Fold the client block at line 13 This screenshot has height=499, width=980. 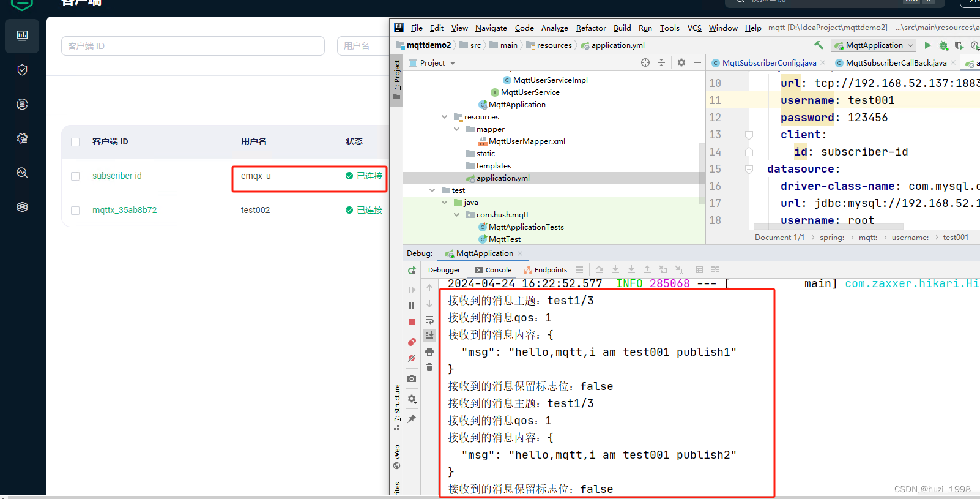[749, 135]
